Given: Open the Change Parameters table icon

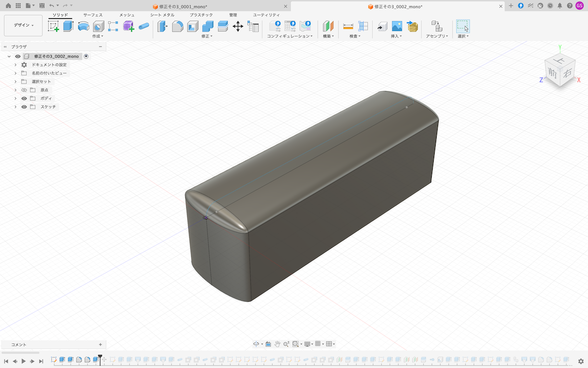Looking at the screenshot, I should [253, 26].
